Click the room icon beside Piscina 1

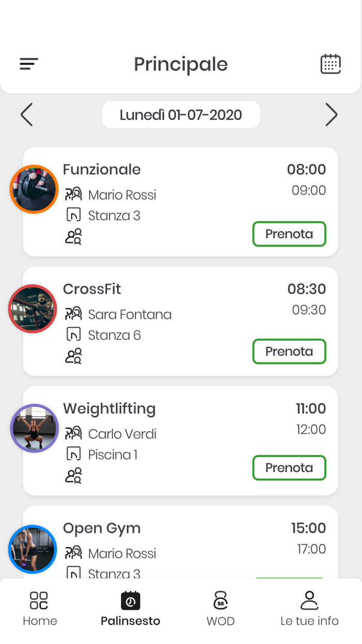72,454
